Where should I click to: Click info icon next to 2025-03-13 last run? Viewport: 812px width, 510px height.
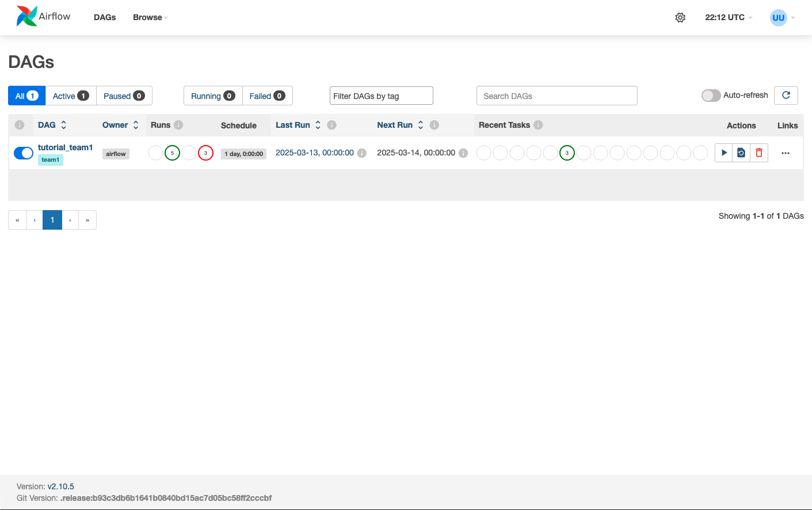click(x=362, y=153)
